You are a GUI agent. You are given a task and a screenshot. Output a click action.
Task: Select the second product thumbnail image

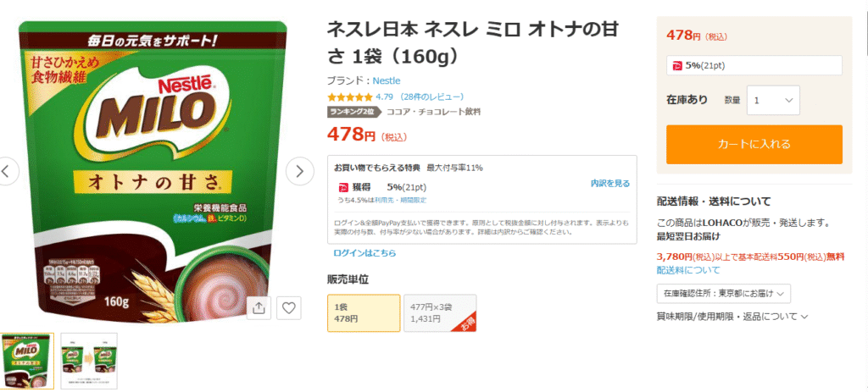(88, 361)
